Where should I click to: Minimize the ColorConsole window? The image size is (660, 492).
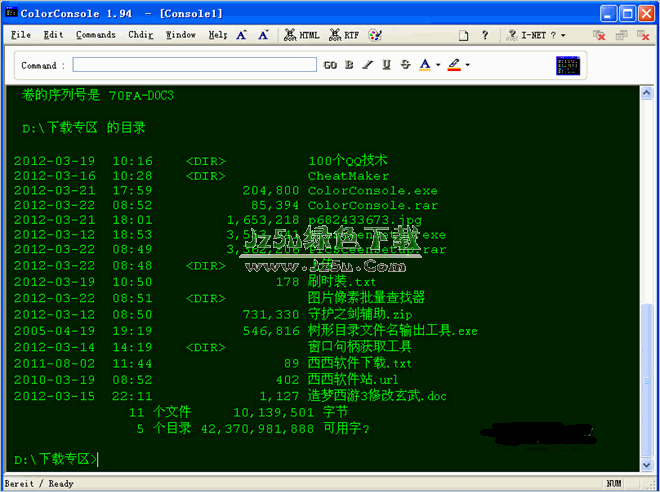point(608,14)
